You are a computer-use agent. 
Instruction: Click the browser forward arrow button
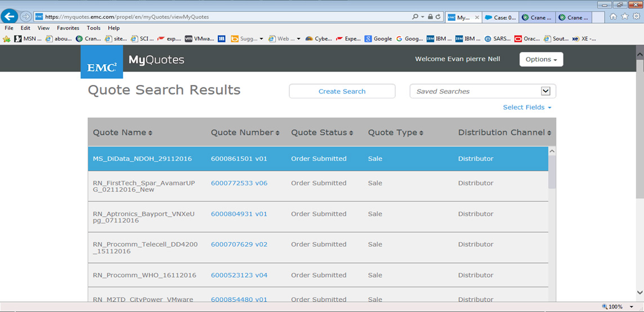25,17
